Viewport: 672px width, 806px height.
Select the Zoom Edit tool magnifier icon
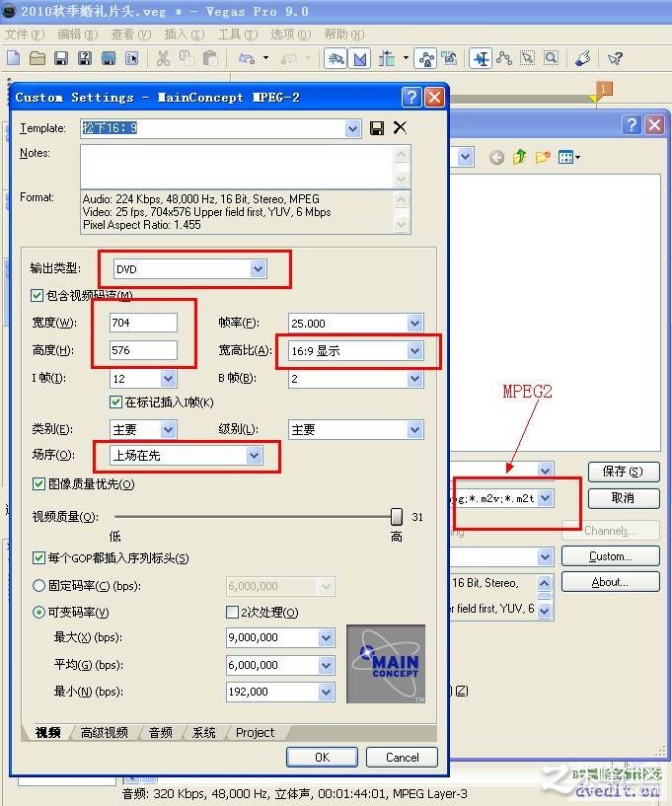[x=552, y=58]
